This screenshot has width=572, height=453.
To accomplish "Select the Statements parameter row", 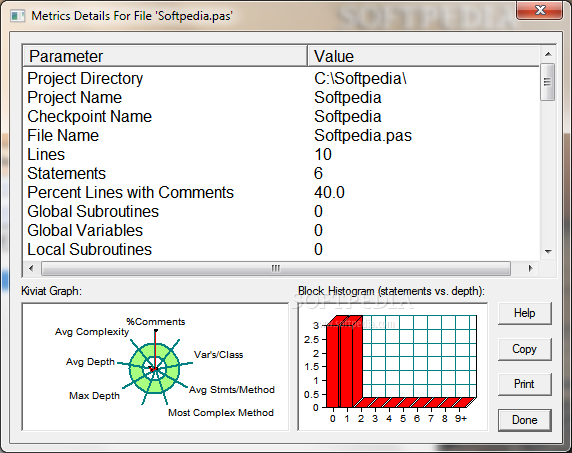I will point(281,173).
